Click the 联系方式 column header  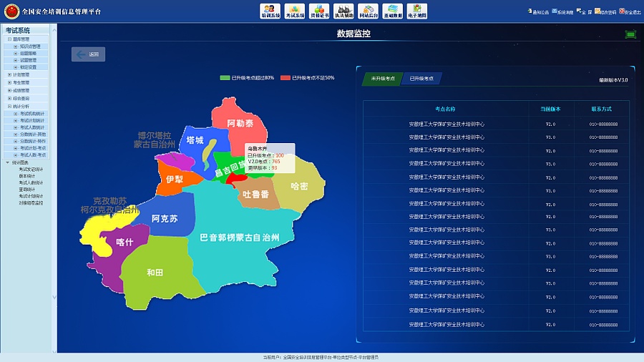[x=602, y=109]
